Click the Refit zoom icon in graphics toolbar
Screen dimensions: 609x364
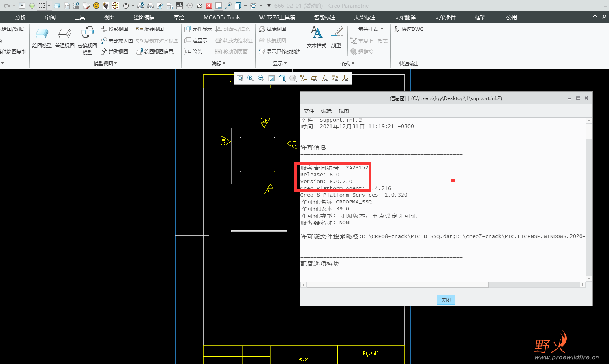pos(240,78)
